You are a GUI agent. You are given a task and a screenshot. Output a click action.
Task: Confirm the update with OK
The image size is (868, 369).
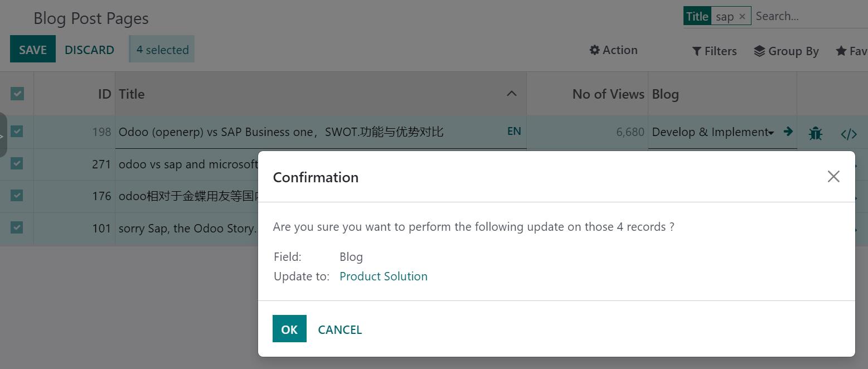[289, 329]
